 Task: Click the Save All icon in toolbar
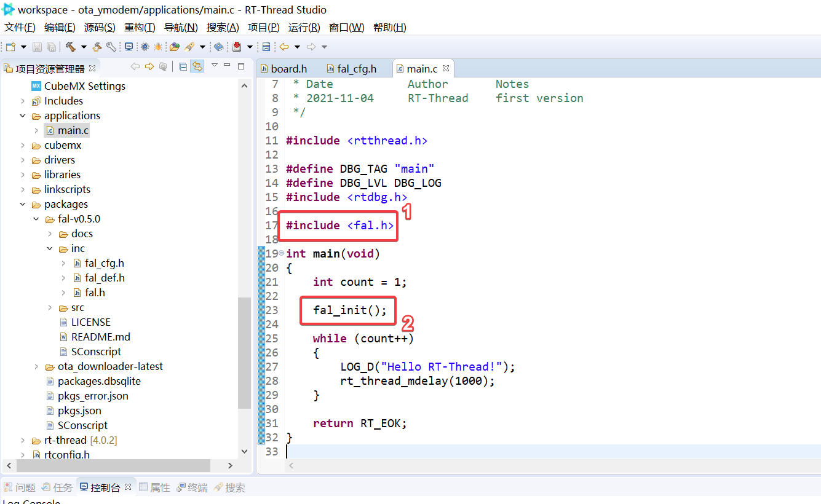pyautogui.click(x=51, y=47)
